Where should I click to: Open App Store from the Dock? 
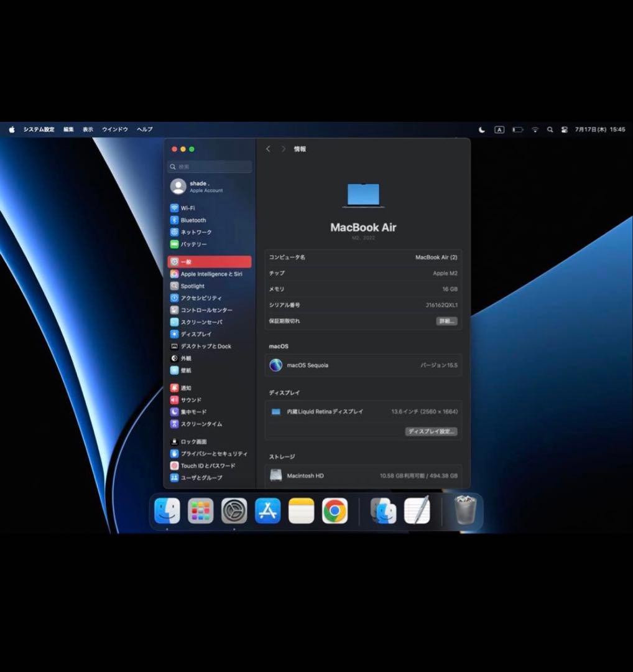[268, 511]
